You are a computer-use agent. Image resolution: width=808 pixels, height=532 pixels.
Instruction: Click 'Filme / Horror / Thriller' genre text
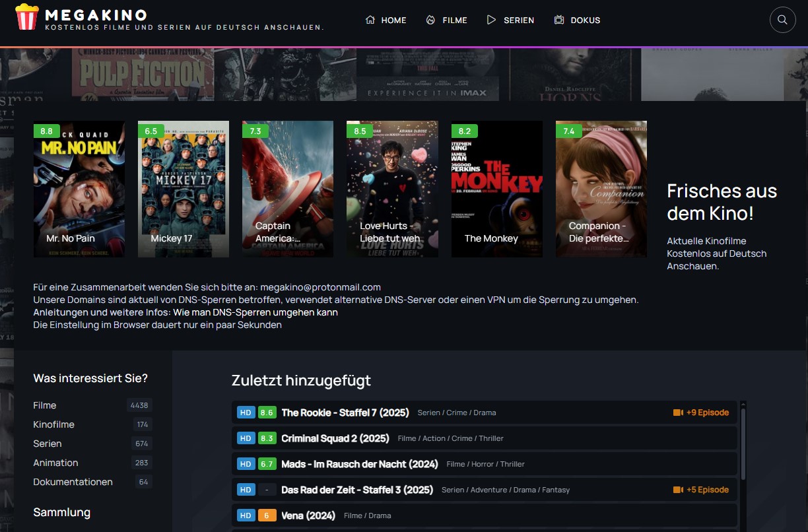486,464
